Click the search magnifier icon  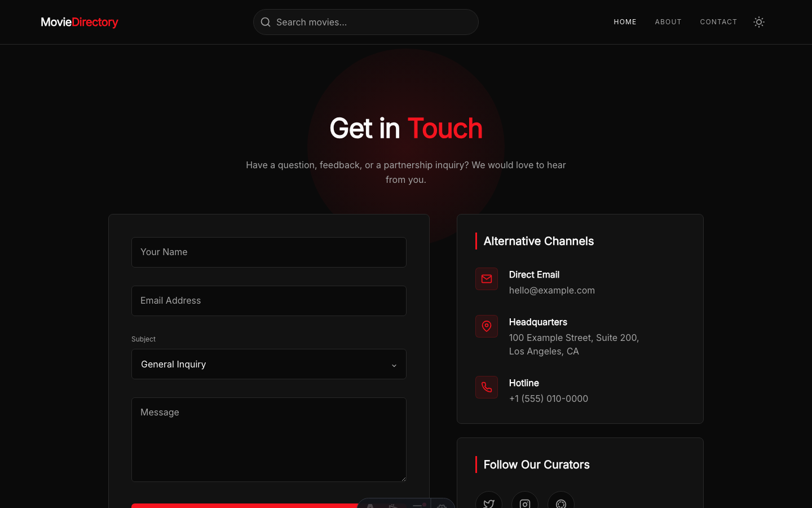click(266, 22)
